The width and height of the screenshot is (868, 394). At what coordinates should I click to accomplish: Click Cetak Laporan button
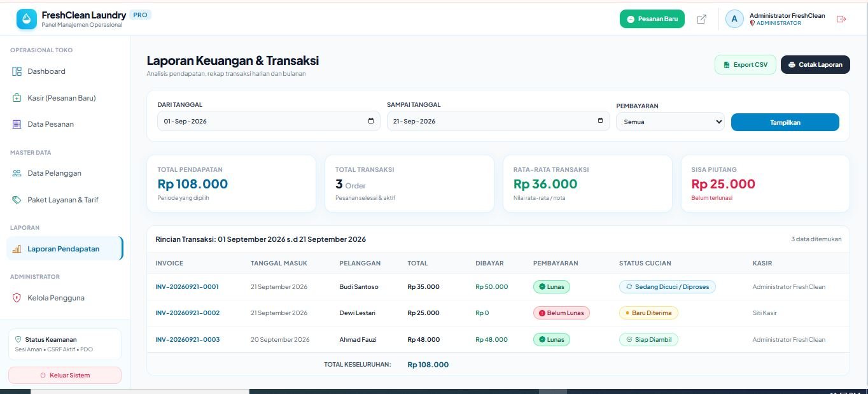click(815, 64)
